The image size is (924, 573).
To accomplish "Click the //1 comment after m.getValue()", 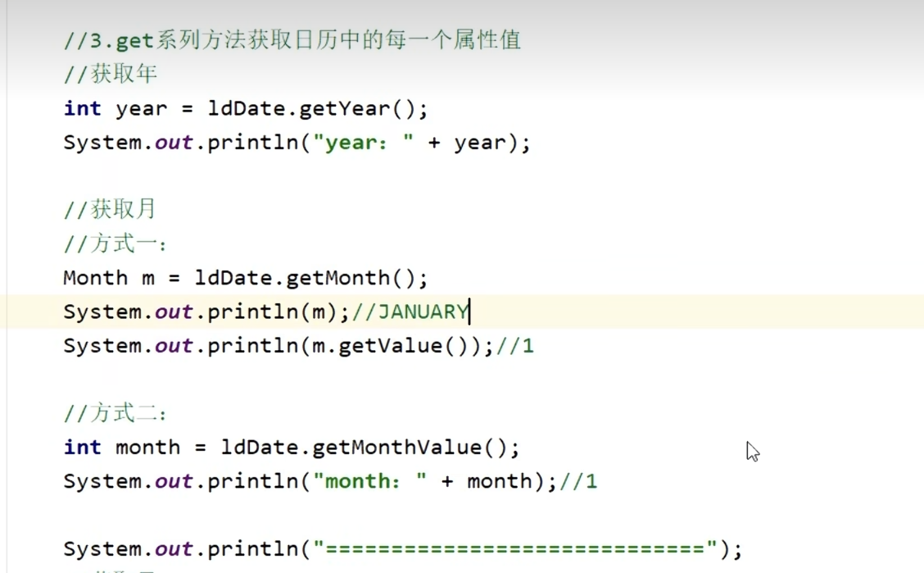I will tap(515, 346).
